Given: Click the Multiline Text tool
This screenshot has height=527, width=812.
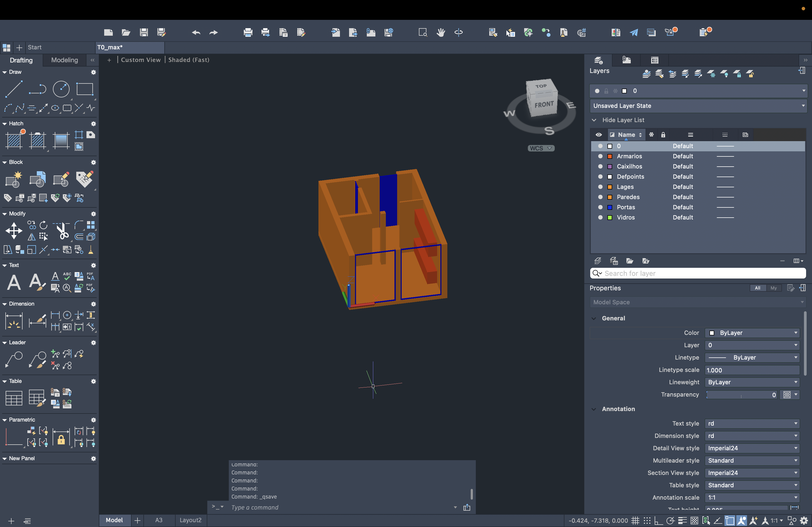Looking at the screenshot, I should 14,282.
